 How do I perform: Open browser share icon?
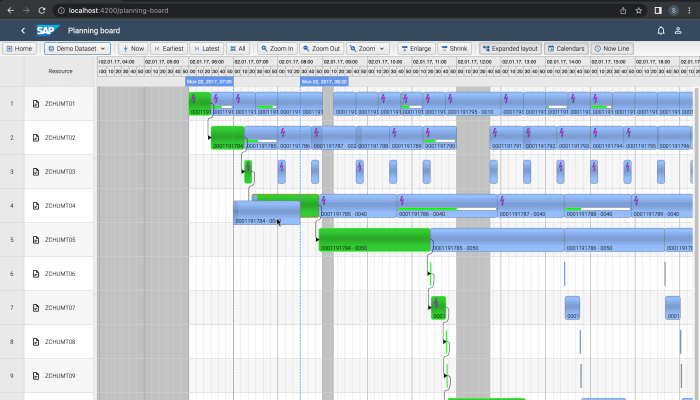[x=623, y=10]
